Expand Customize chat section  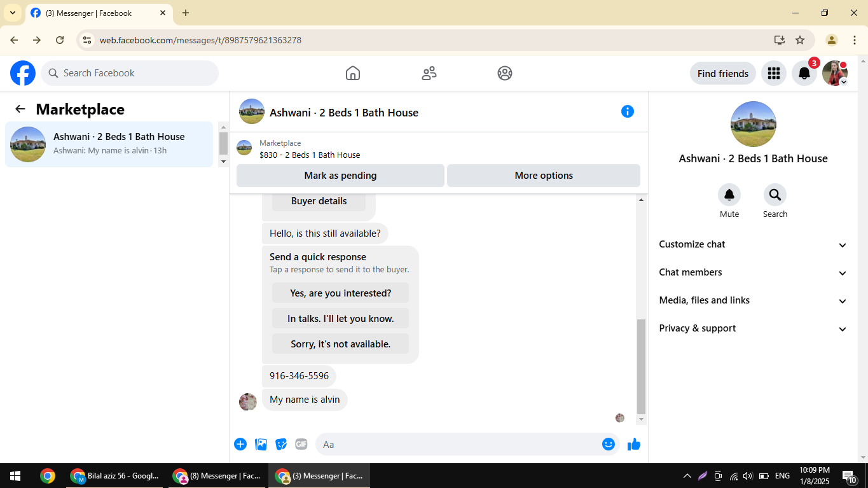coord(753,244)
